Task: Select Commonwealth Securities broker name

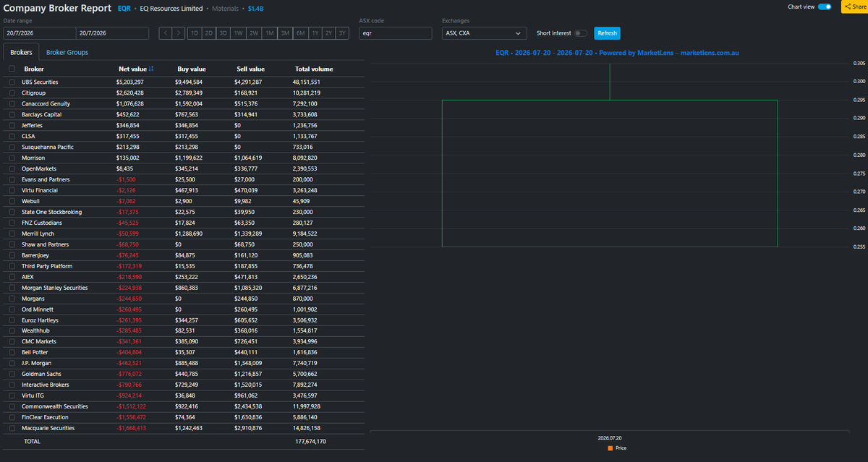Action: click(54, 406)
